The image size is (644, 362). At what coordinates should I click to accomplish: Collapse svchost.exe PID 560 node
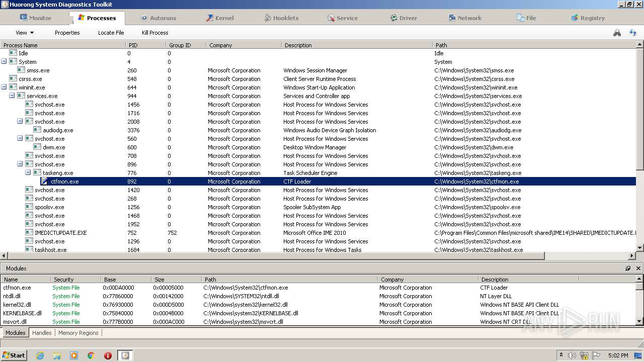pyautogui.click(x=20, y=138)
